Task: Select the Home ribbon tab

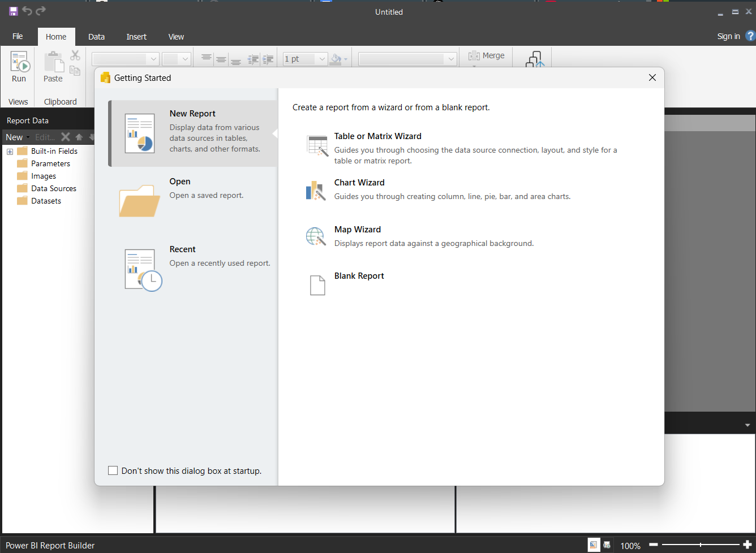Action: (x=56, y=37)
